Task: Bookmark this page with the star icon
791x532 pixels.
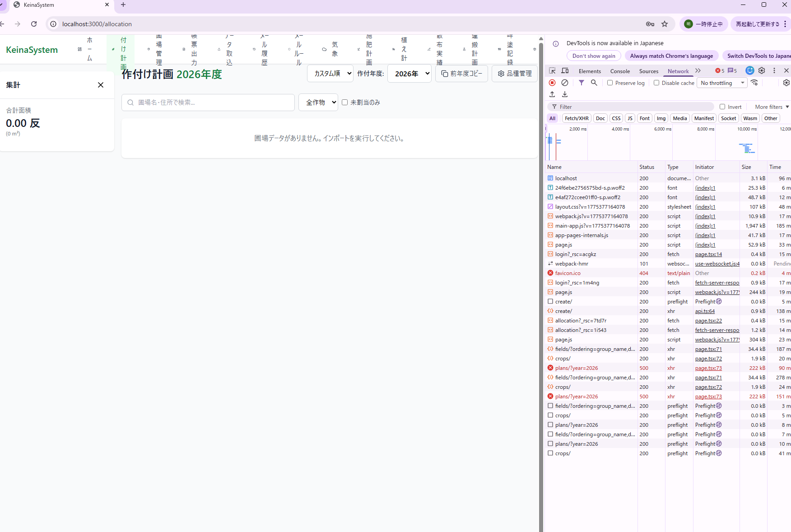Action: pyautogui.click(x=665, y=24)
